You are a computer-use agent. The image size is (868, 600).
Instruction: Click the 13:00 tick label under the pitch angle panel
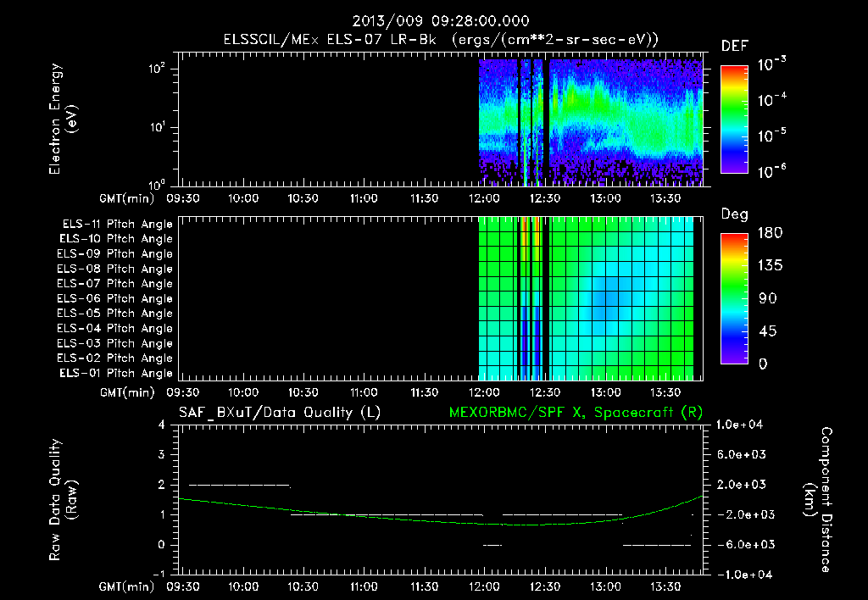(605, 393)
